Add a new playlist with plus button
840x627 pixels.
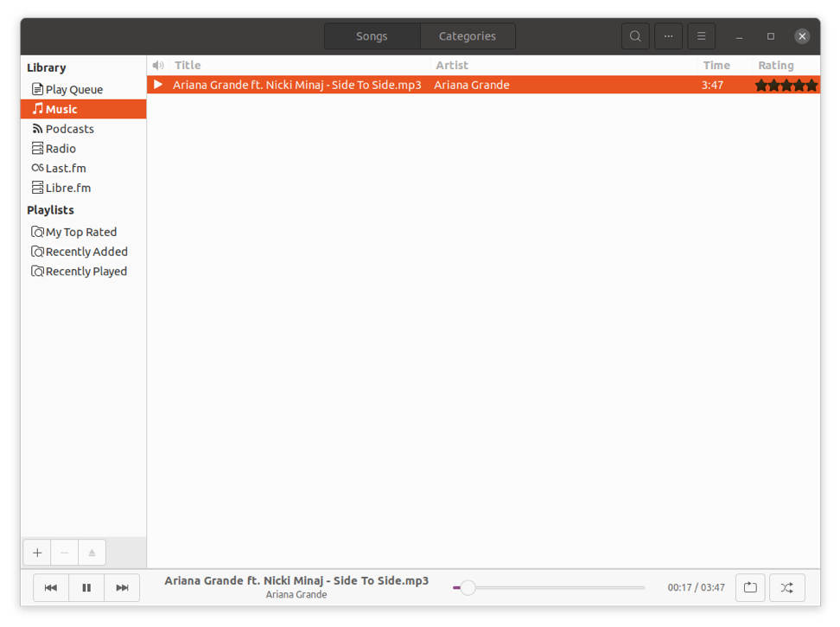click(x=37, y=553)
